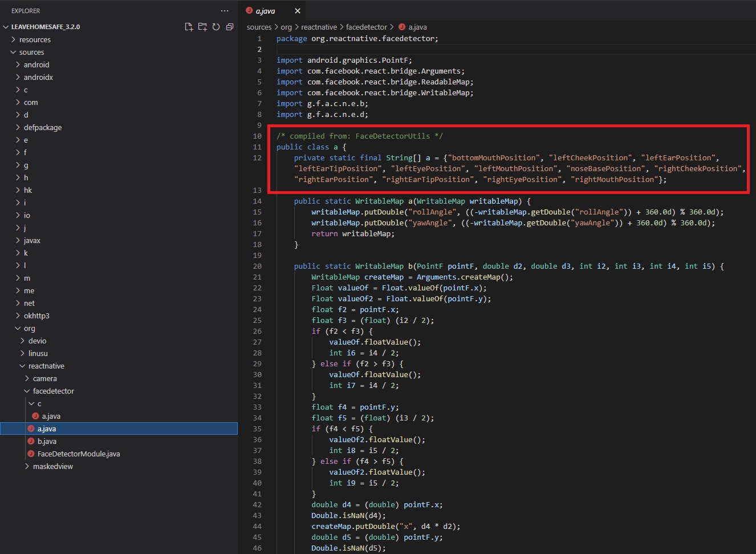The width and height of the screenshot is (756, 554).
Task: Click the "return writableMap;" statement
Action: 353,233
